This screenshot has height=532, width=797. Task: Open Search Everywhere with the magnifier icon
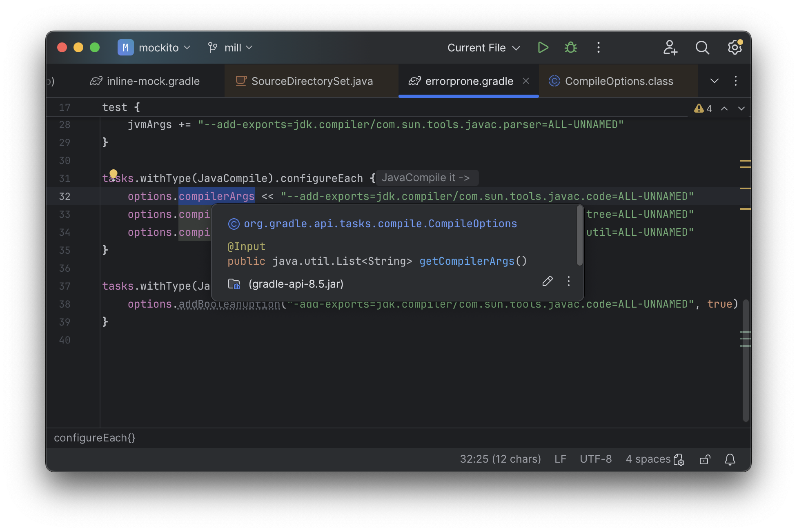coord(702,47)
